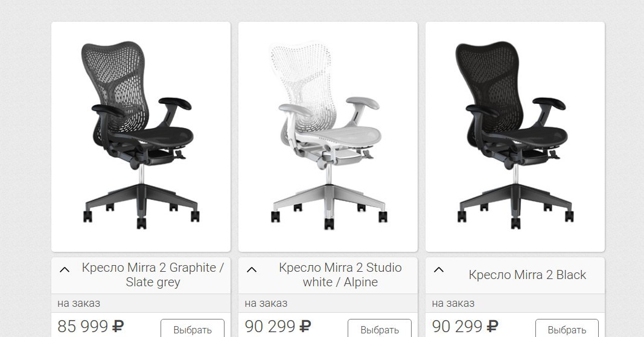Screen dimensions: 644x337
Task: Collapse the Mirra 2 Graphite / Slate grey chevron
Action: tap(65, 270)
